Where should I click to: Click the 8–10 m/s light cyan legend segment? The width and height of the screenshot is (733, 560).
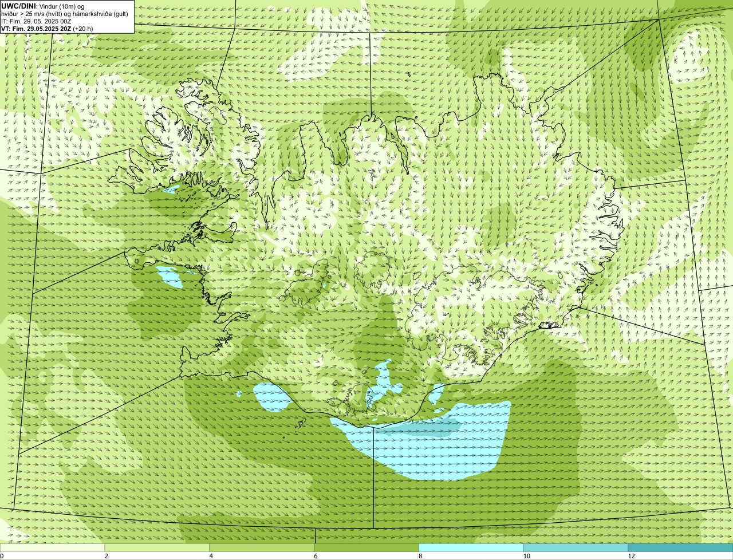point(471,547)
